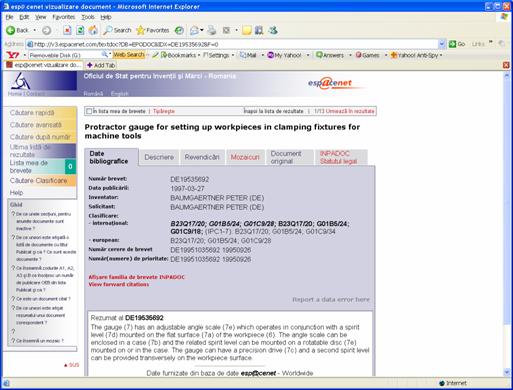Click the Web Search button

point(129,55)
